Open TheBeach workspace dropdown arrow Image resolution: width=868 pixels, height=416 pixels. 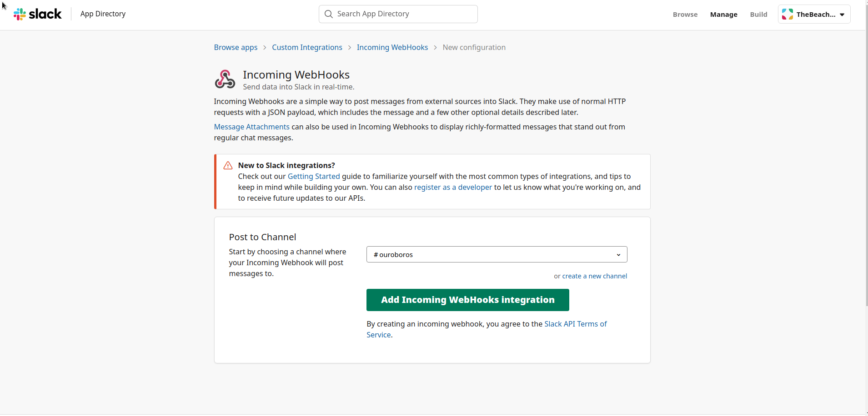click(842, 15)
